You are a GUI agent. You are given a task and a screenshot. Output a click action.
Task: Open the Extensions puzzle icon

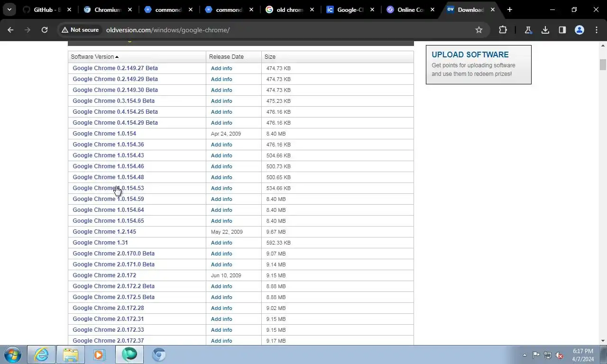coord(503,30)
